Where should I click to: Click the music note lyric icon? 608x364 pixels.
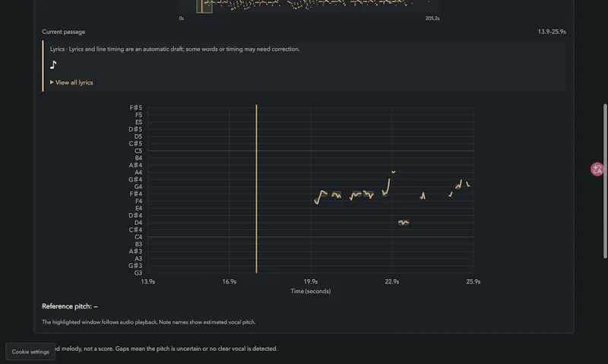pyautogui.click(x=53, y=65)
